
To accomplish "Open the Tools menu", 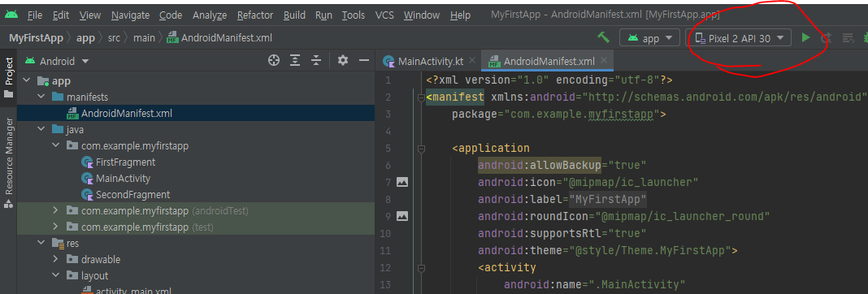I will click(354, 15).
